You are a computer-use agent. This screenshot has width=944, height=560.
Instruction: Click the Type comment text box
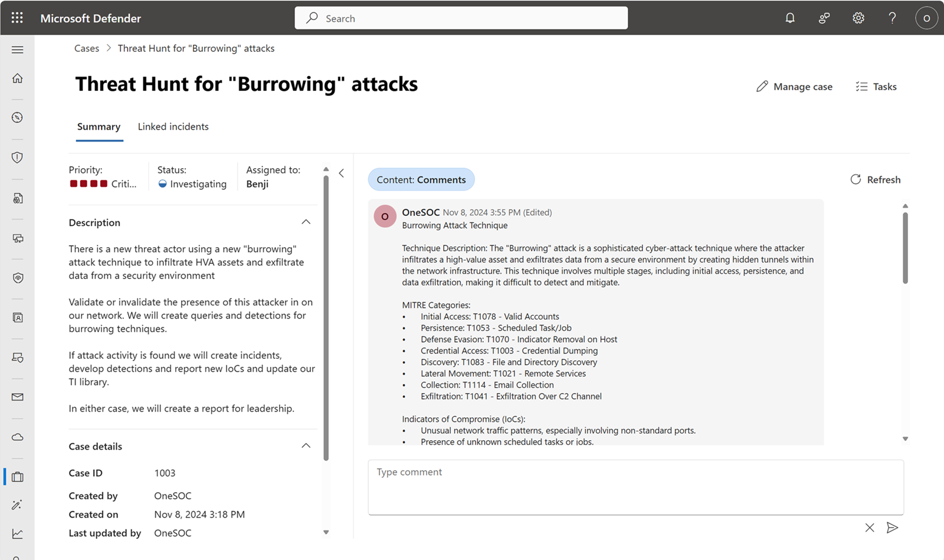[635, 487]
